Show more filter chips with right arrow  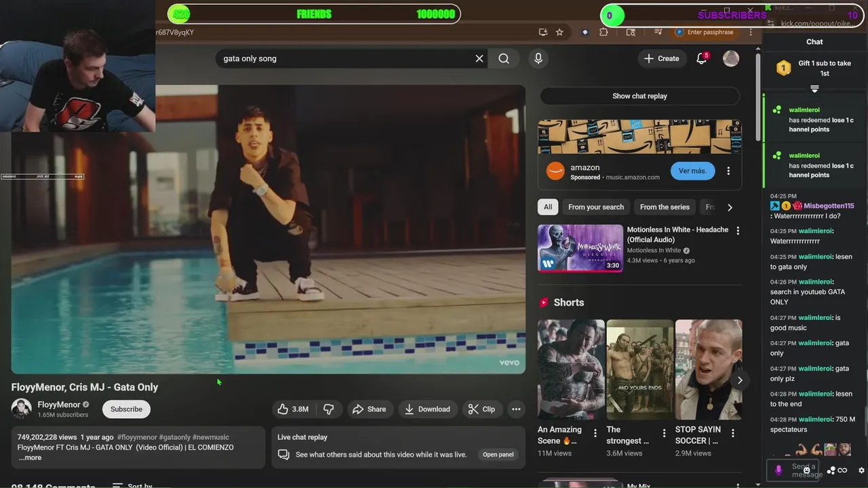tap(730, 207)
